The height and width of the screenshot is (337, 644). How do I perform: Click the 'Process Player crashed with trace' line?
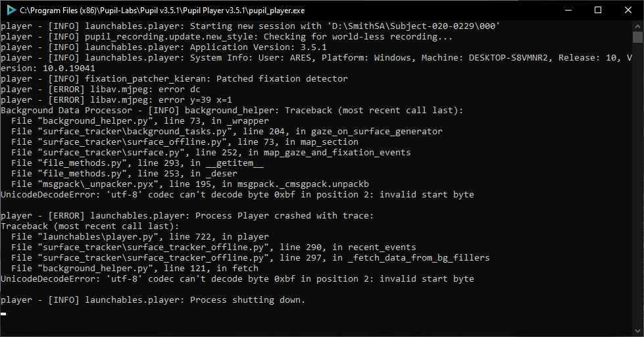(x=187, y=216)
